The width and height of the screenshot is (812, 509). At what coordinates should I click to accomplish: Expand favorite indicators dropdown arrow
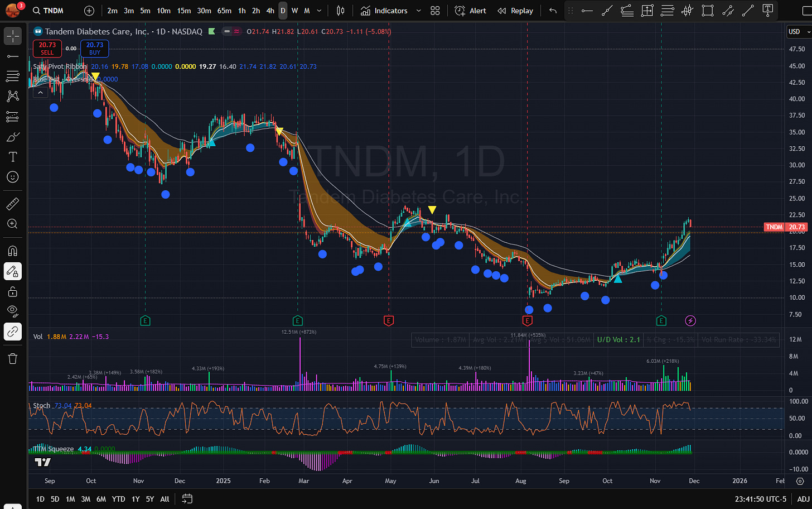pos(419,11)
